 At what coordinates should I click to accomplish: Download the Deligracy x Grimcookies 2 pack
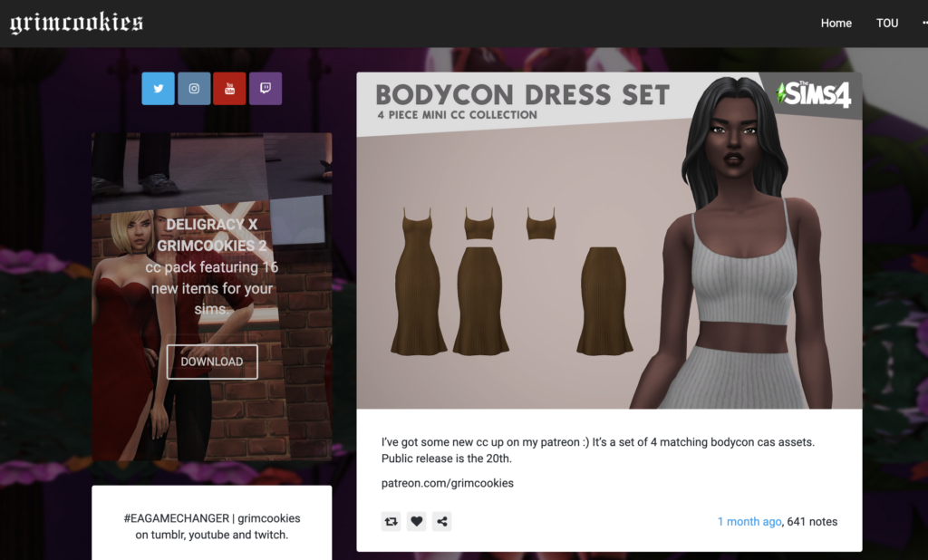(x=212, y=362)
